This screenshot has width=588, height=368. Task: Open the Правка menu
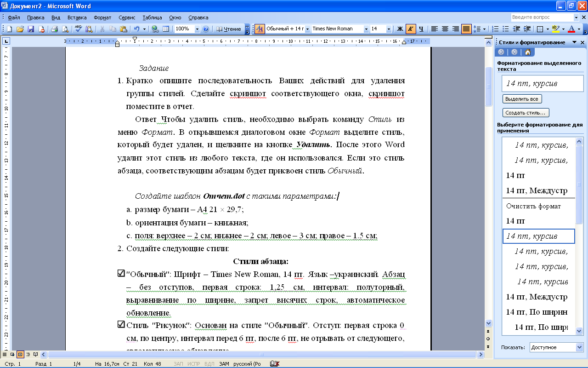pyautogui.click(x=35, y=17)
